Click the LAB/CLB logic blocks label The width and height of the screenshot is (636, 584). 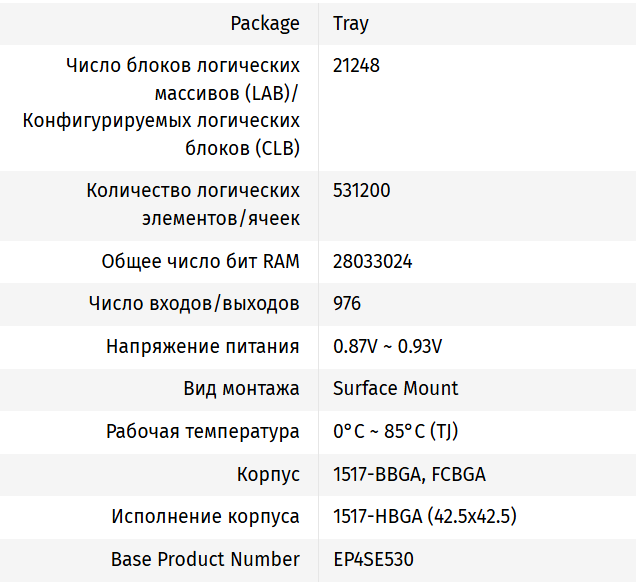click(x=182, y=107)
